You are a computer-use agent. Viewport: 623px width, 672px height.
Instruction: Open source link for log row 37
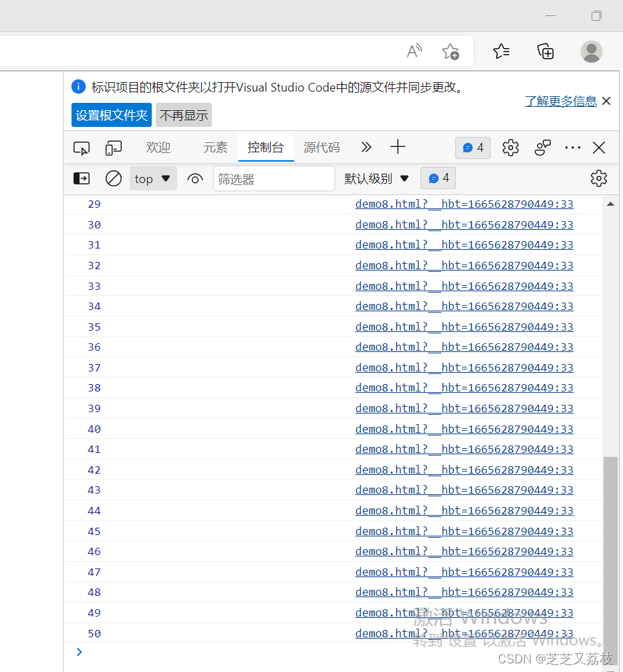[464, 367]
